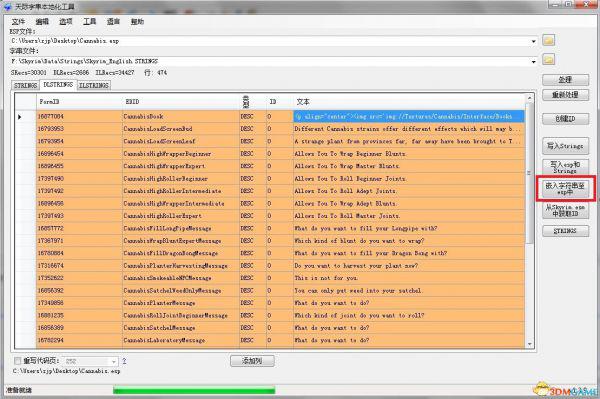Click the 处理 button
This screenshot has width=600, height=399.
(565, 80)
